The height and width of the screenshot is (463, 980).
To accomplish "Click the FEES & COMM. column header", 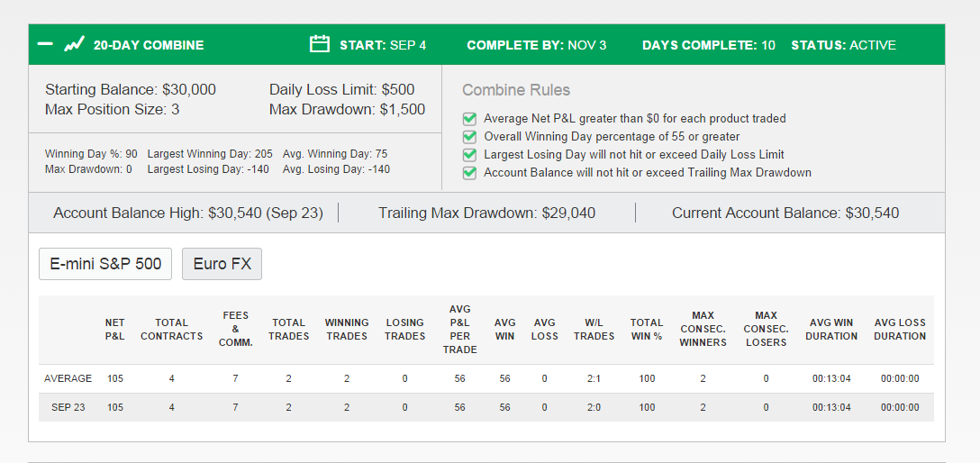I will (x=236, y=330).
